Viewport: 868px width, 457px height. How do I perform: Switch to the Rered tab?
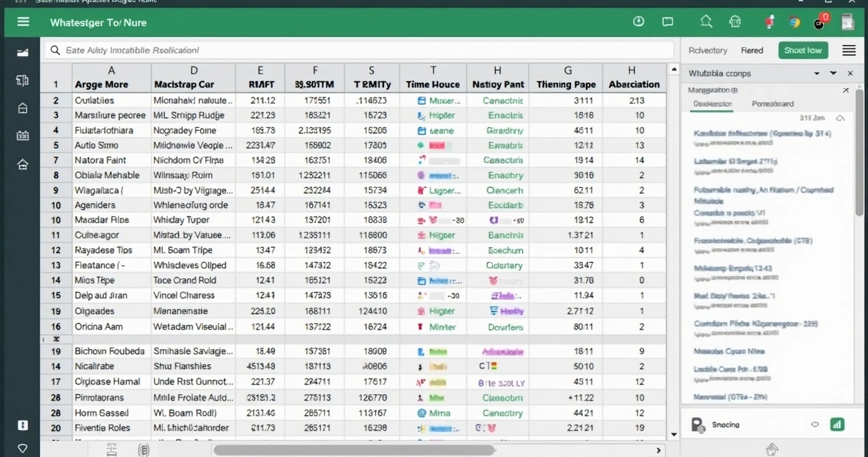coord(752,50)
